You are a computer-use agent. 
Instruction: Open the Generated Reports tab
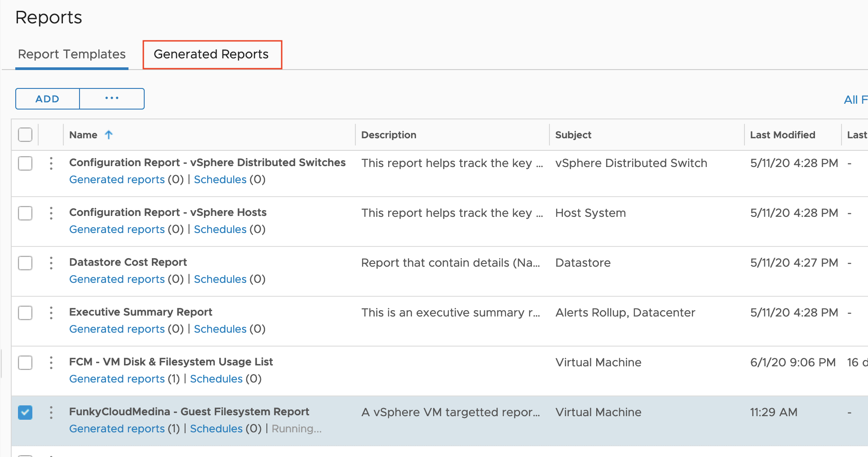coord(211,54)
